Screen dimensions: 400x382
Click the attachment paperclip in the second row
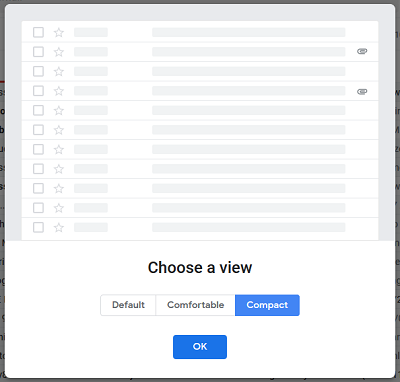tap(362, 51)
